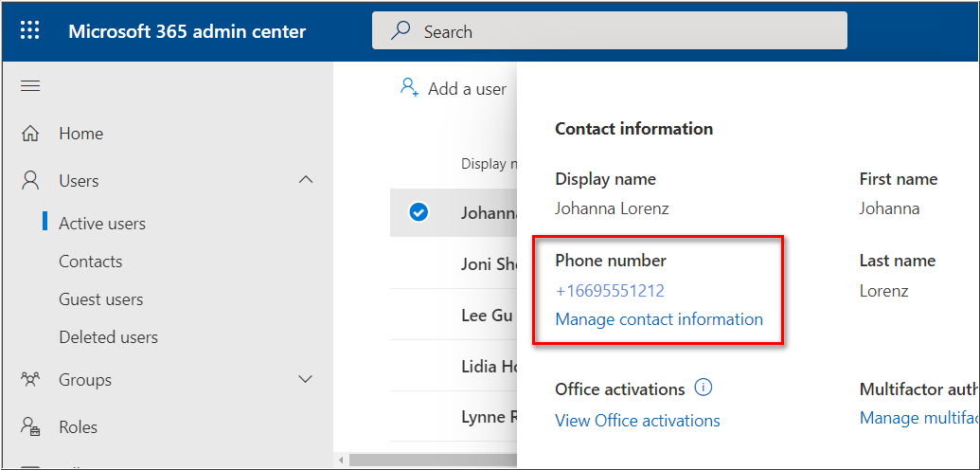Click the Groups people icon
Screen dimensions: 980x470
click(30, 380)
